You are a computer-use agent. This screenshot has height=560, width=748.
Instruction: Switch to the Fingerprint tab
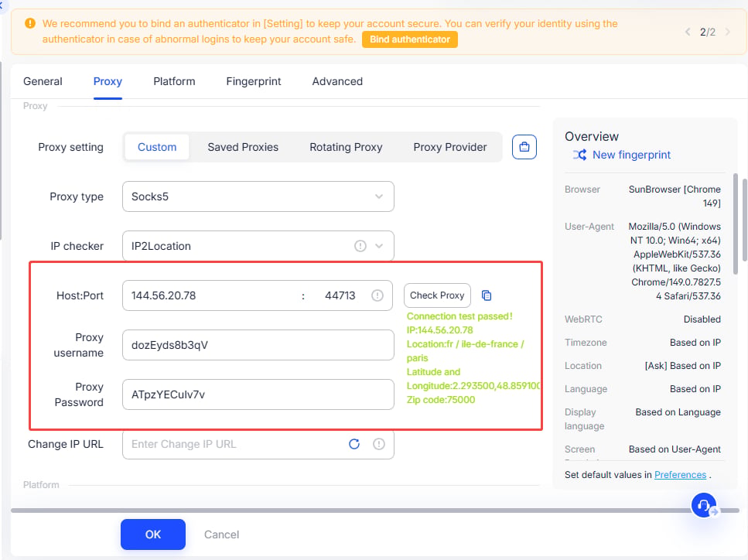[x=253, y=81]
